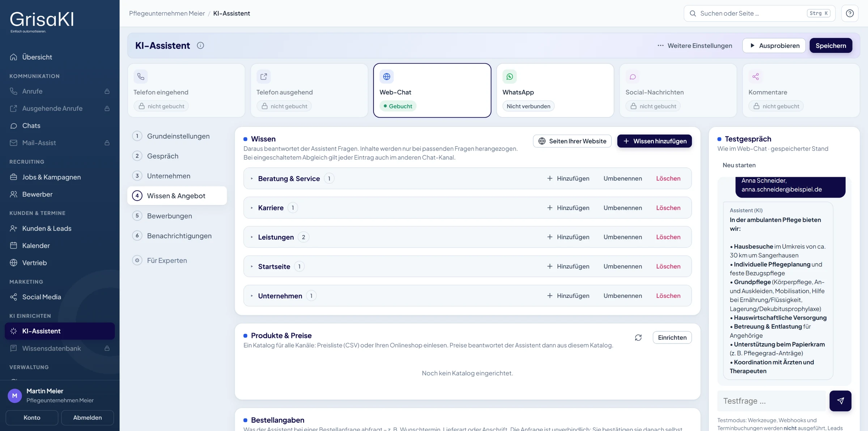
Task: Click the help question mark icon
Action: pos(850,13)
